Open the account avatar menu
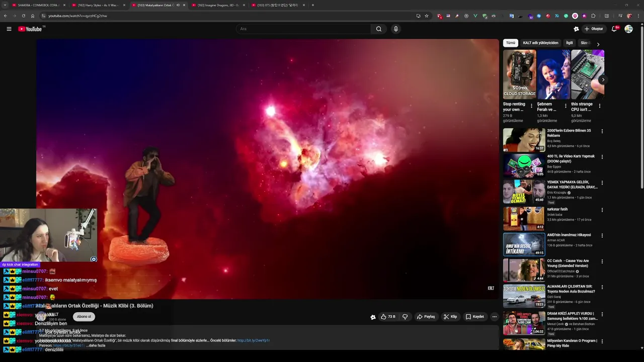The image size is (644, 362). (x=628, y=29)
